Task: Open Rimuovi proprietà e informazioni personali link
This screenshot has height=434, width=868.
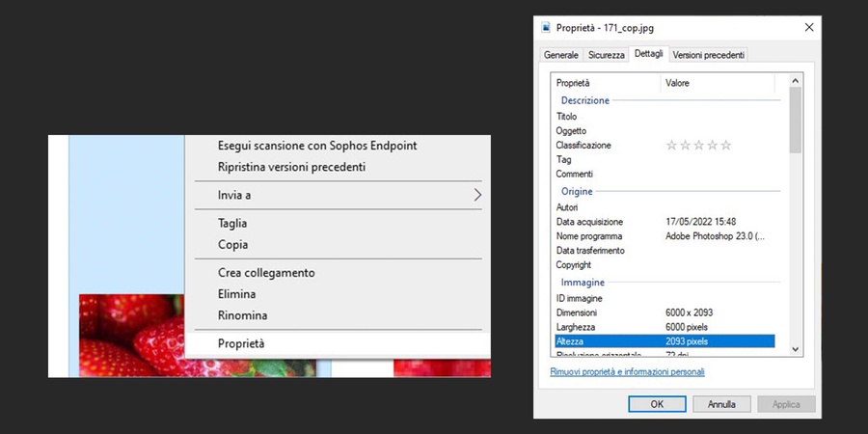Action: point(627,371)
